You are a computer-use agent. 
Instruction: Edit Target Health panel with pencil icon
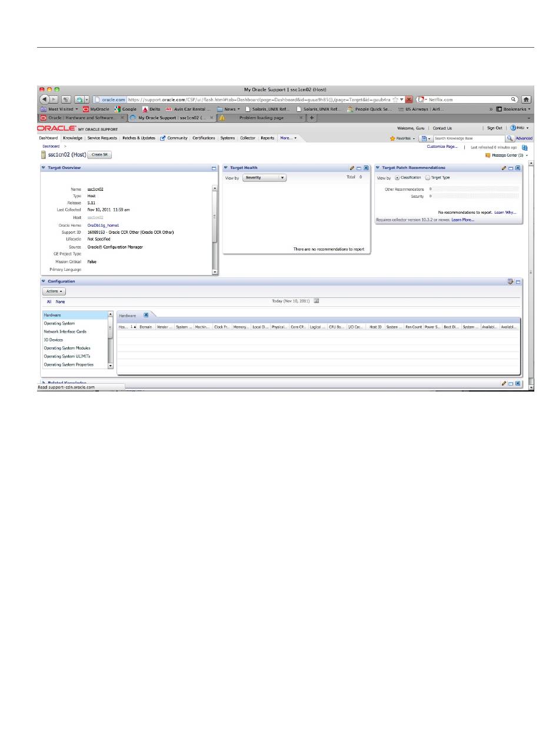[351, 168]
